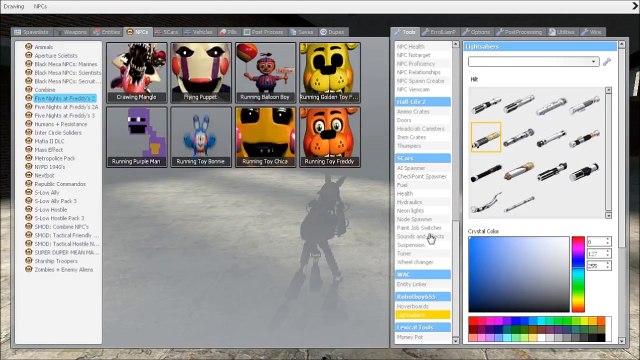Screen dimensions: 640x360
Task: Open the Dupes tab
Action: tap(332, 32)
